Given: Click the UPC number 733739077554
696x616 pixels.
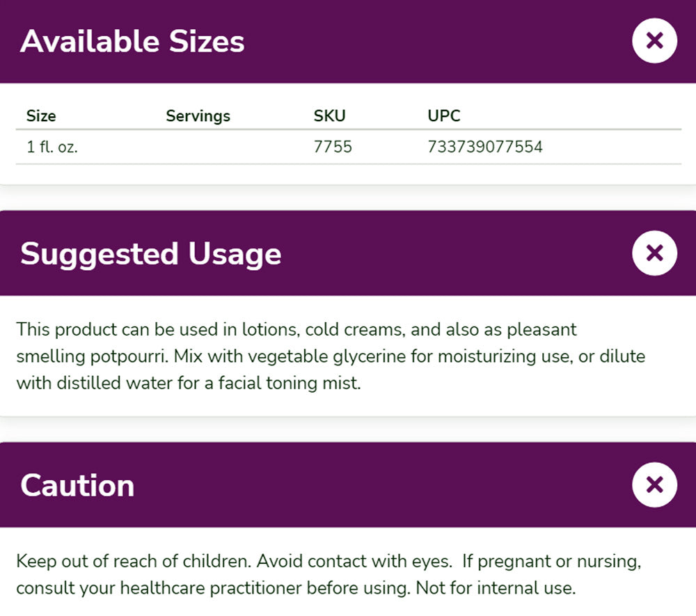Looking at the screenshot, I should (485, 147).
